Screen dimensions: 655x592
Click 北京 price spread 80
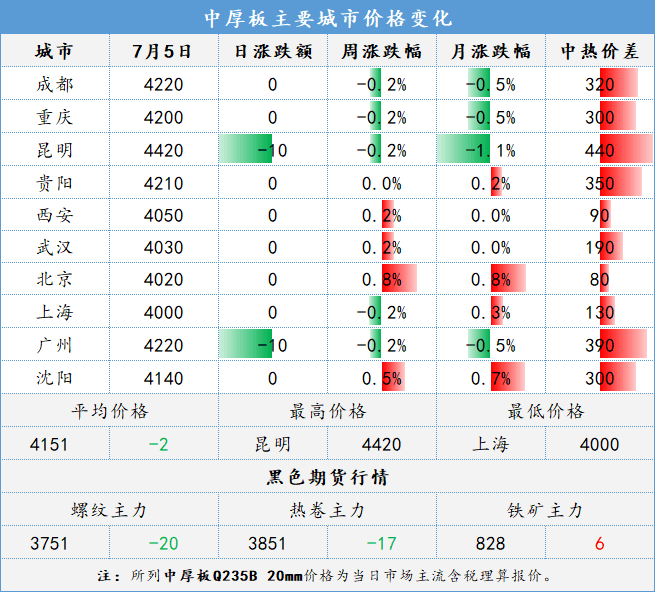point(599,280)
